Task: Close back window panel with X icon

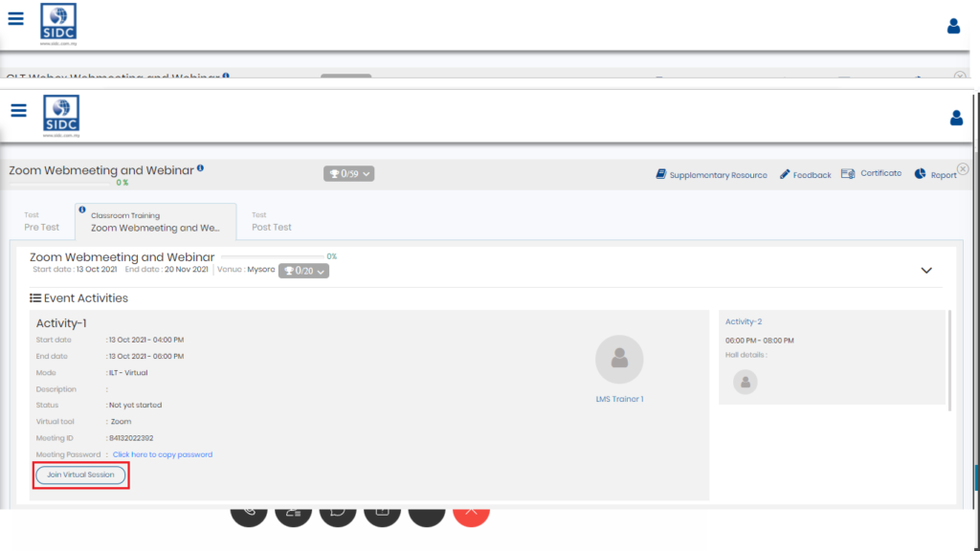Action: pyautogui.click(x=960, y=76)
